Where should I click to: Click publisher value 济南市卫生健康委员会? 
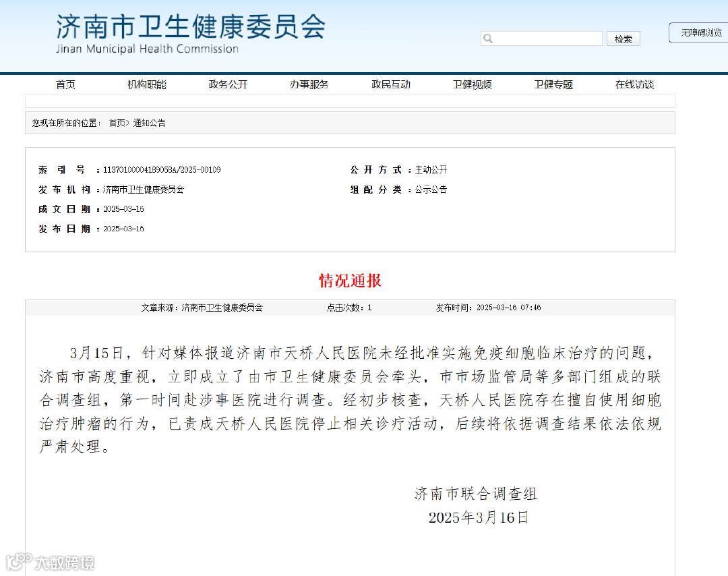tap(144, 190)
